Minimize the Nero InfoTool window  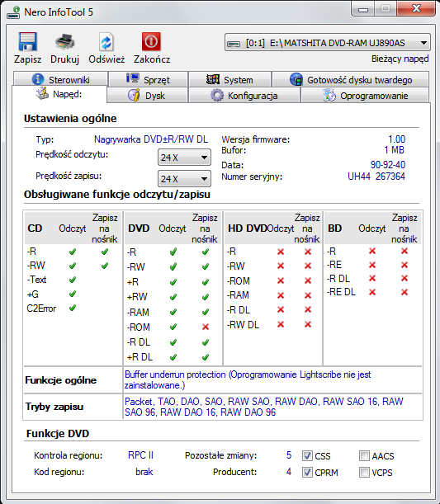[x=363, y=9]
